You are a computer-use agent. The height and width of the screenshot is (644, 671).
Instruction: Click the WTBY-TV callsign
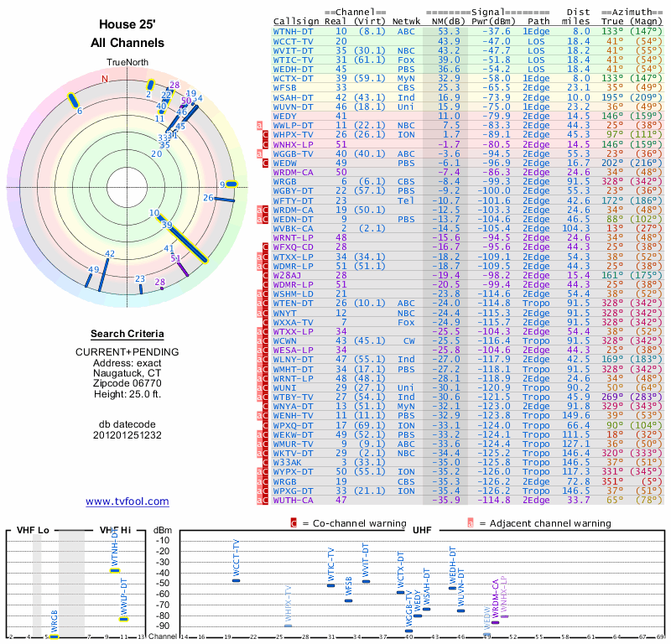[x=293, y=397]
